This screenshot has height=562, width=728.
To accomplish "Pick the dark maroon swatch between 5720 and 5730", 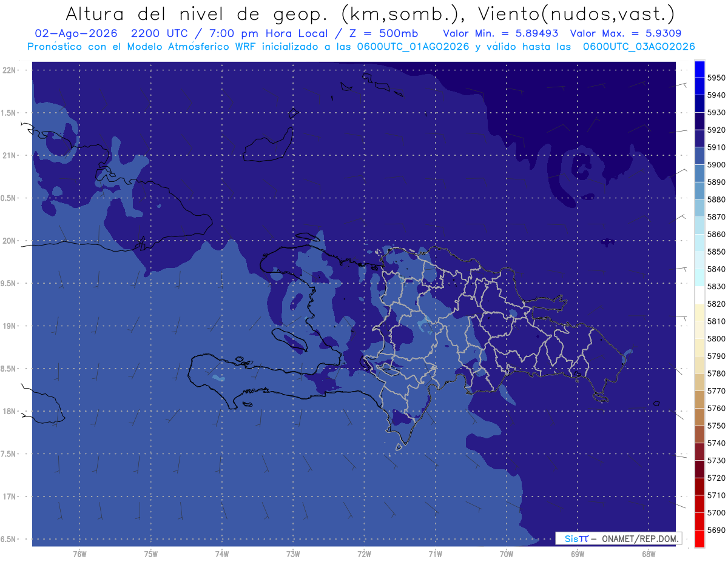I will tap(699, 469).
